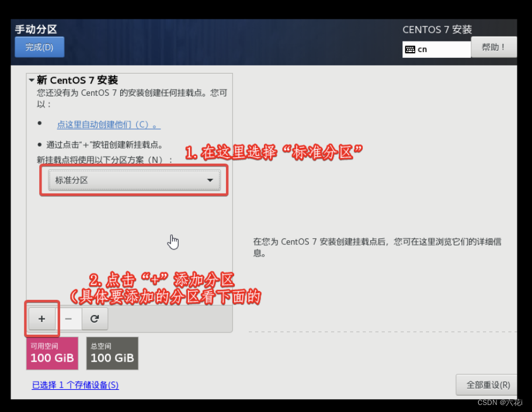Click the CENTOS 7 安装 header text

click(437, 30)
